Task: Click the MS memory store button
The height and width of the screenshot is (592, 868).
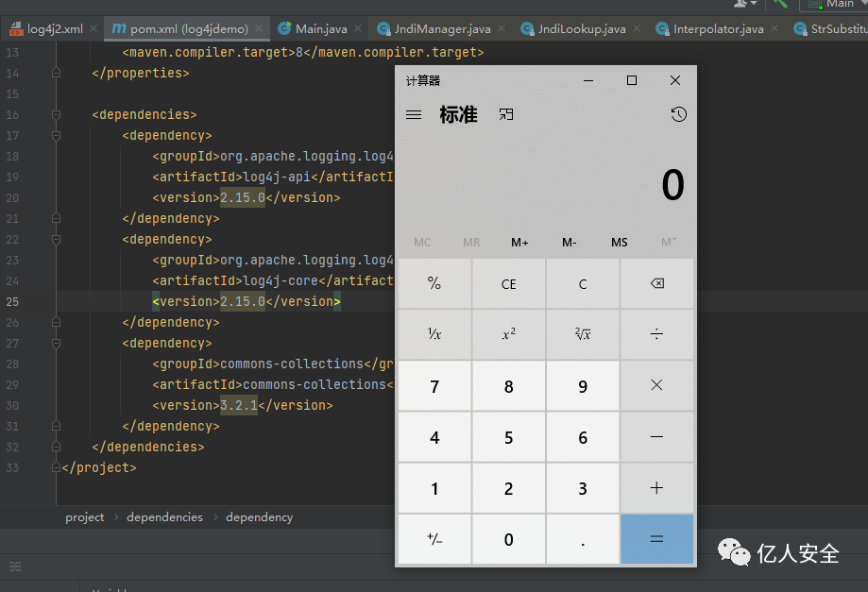Action: tap(619, 243)
